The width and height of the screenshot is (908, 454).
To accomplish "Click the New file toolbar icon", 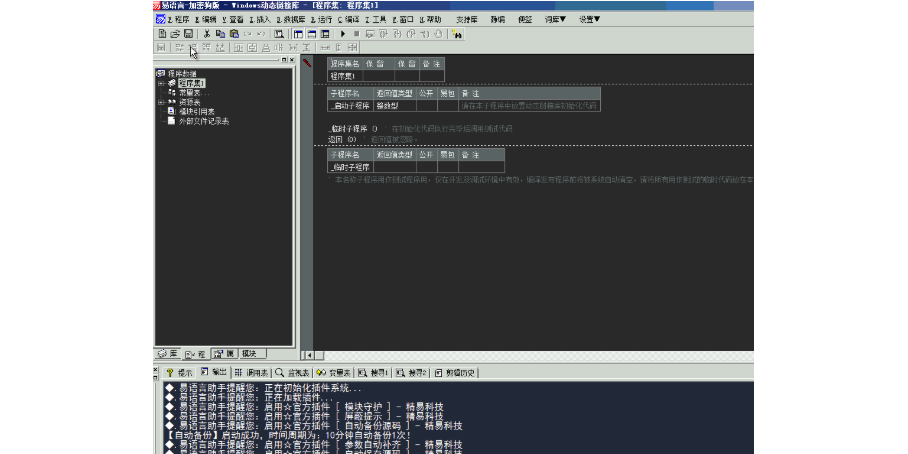I will click(x=161, y=33).
